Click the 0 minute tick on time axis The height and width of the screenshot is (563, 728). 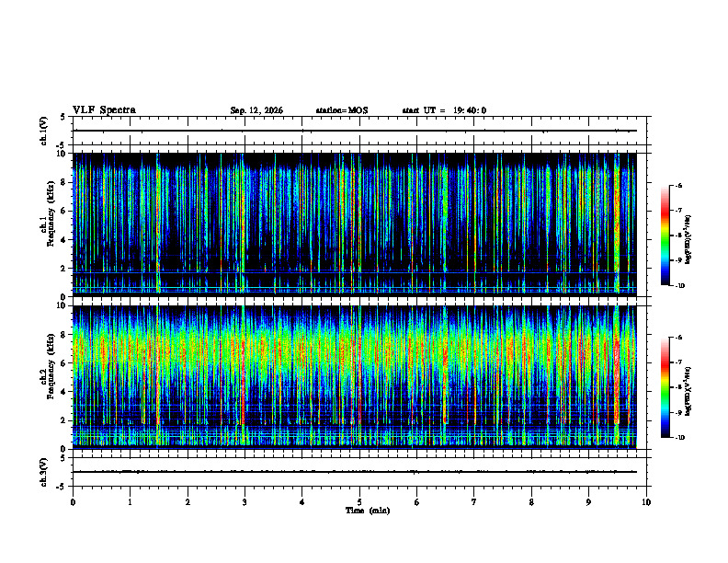[x=73, y=502]
